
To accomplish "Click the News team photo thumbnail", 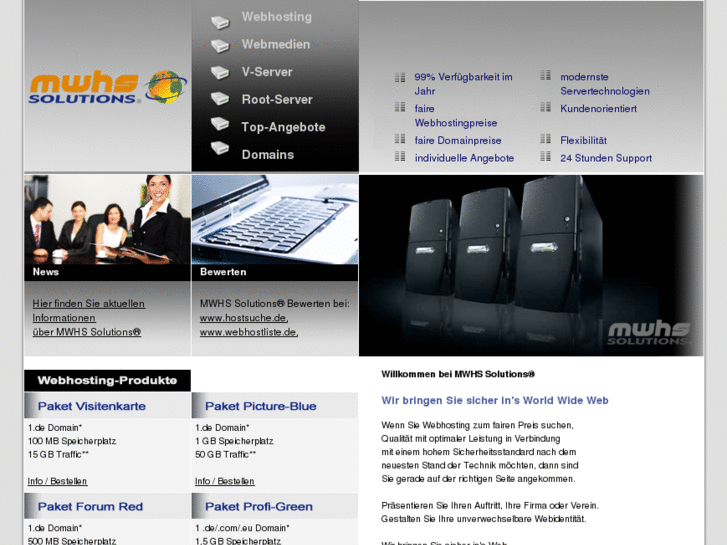I will [108, 219].
